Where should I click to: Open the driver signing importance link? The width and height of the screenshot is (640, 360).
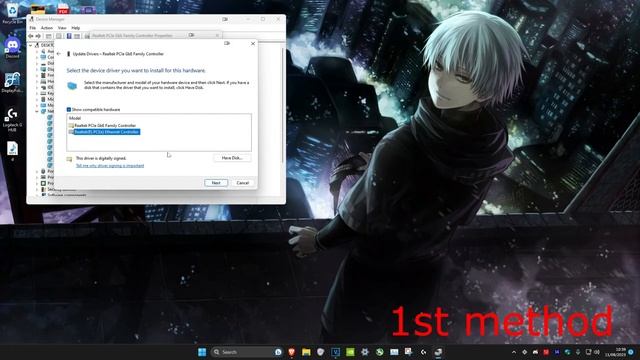click(x=110, y=166)
